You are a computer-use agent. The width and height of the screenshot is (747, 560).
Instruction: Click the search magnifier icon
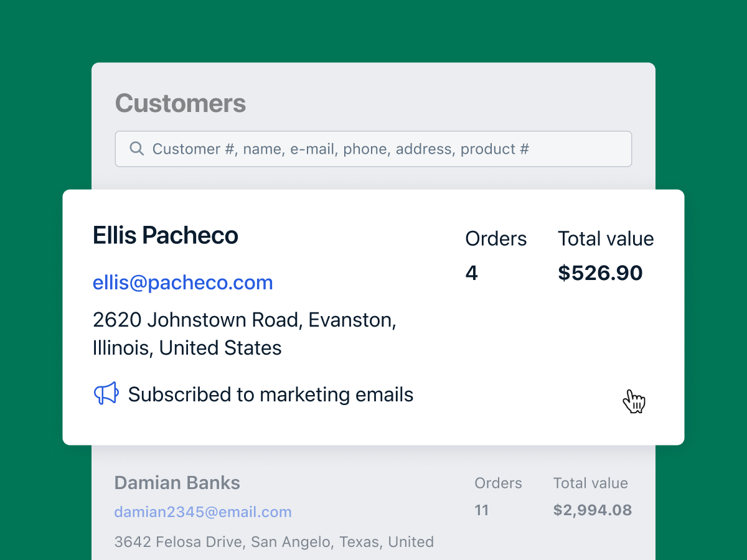click(136, 149)
